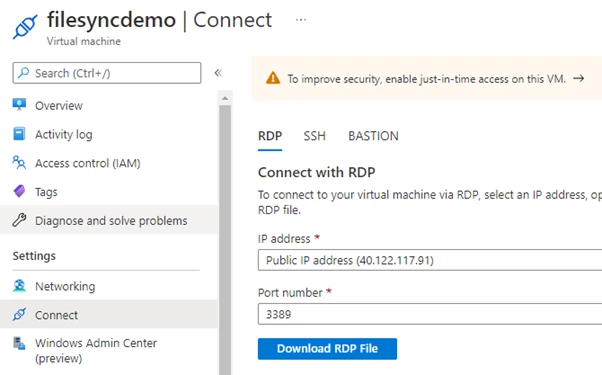Switch to the BASTION tab
Screen dimensions: 602x375
pyautogui.click(x=373, y=136)
